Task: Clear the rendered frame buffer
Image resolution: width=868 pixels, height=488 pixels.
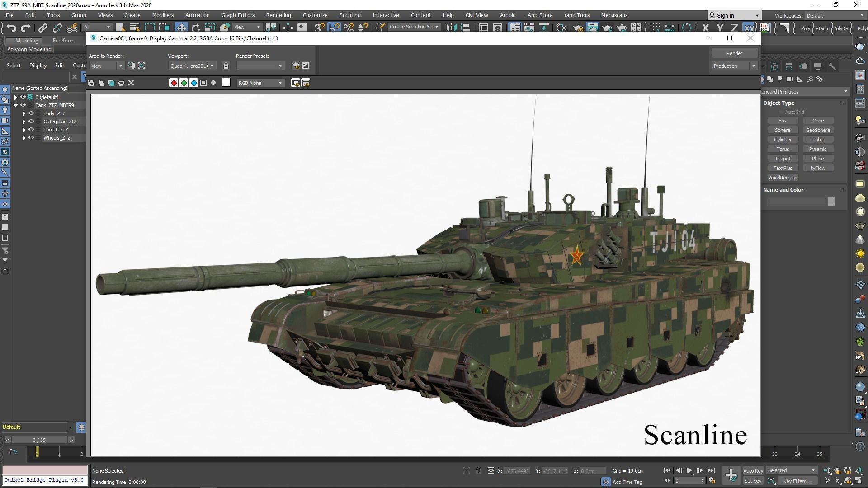Action: pos(131,83)
